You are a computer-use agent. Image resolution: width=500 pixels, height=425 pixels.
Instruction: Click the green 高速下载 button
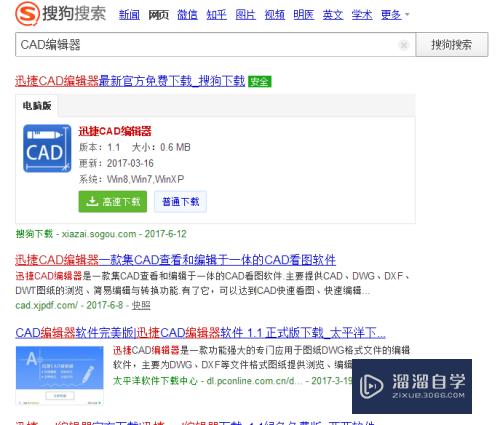pyautogui.click(x=113, y=201)
